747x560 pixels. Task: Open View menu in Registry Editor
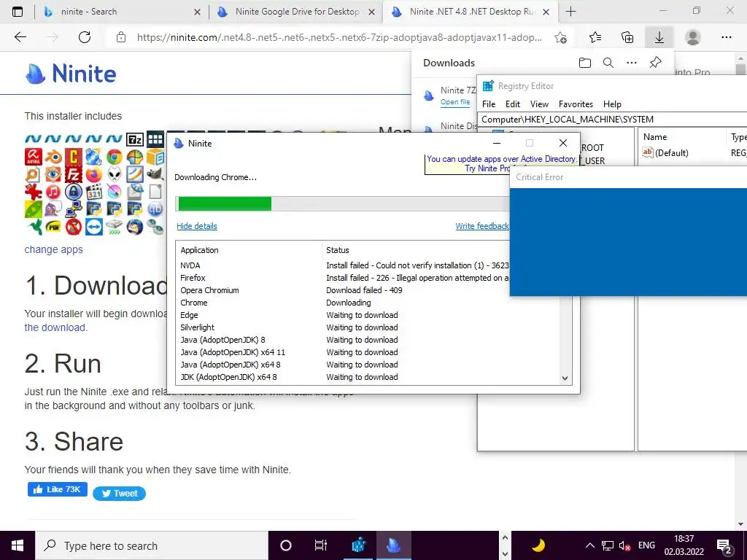(x=539, y=104)
